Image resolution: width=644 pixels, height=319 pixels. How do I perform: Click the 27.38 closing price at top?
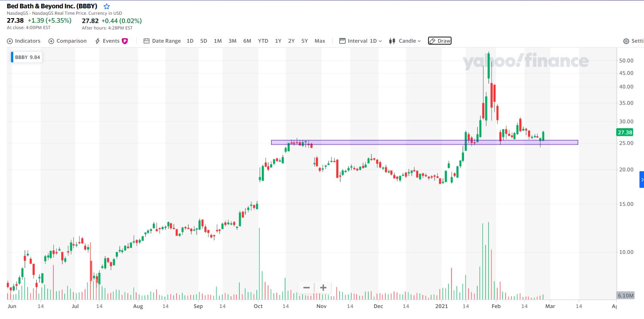15,20
